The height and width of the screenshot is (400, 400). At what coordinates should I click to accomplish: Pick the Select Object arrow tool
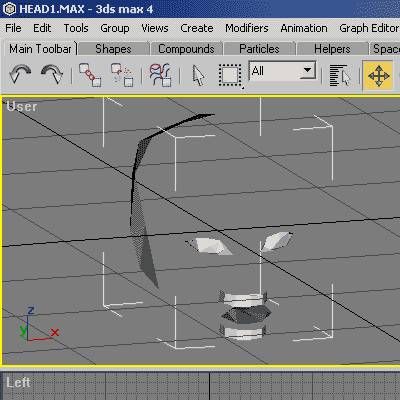[x=199, y=75]
